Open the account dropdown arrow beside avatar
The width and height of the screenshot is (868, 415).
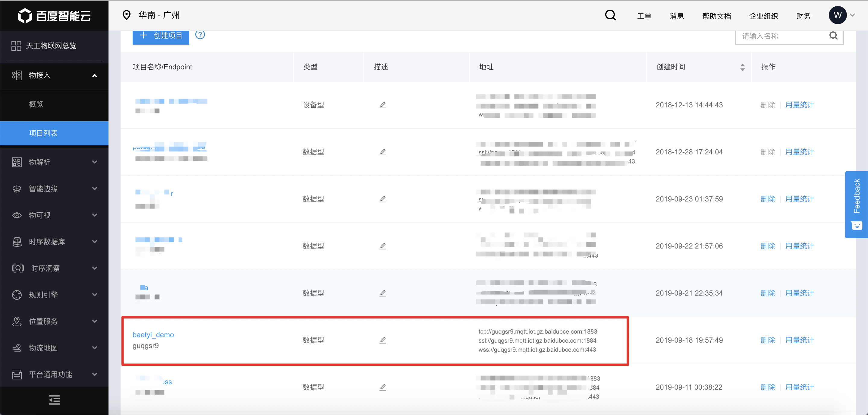coord(853,15)
